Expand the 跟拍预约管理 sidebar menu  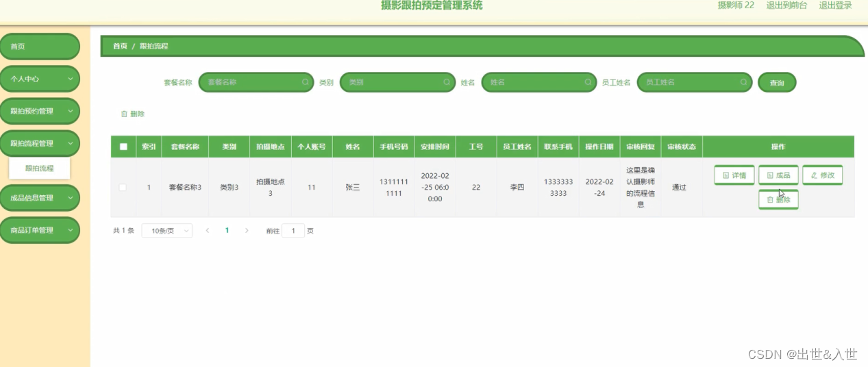(x=40, y=111)
